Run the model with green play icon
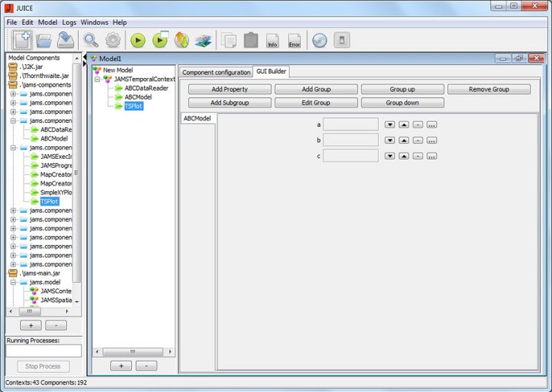The image size is (552, 392). pos(138,40)
